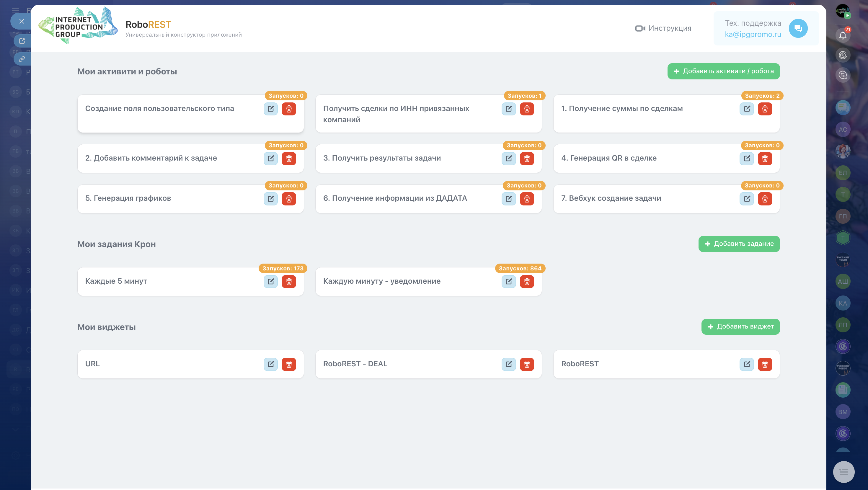Click 'Добавить активити / робота' button
The image size is (868, 490).
tap(723, 71)
